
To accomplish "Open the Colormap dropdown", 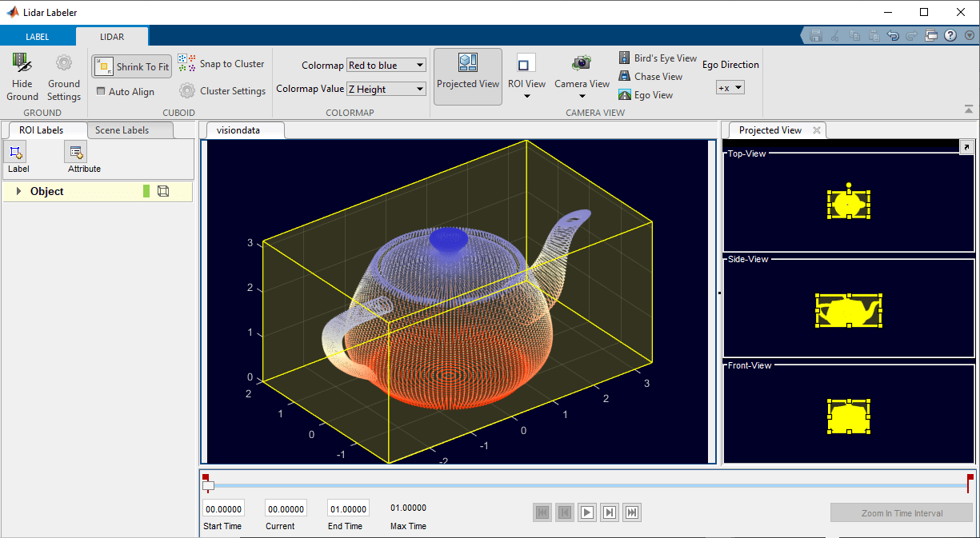I will click(x=386, y=65).
